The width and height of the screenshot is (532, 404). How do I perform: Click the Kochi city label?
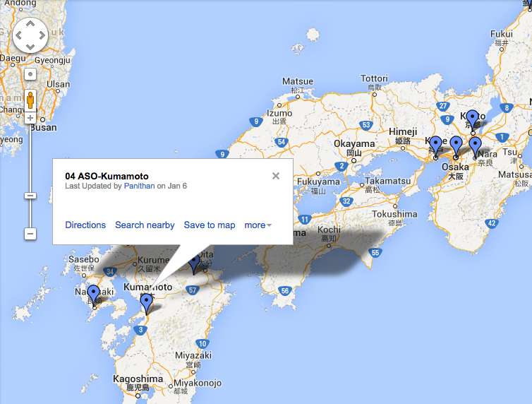point(329,230)
